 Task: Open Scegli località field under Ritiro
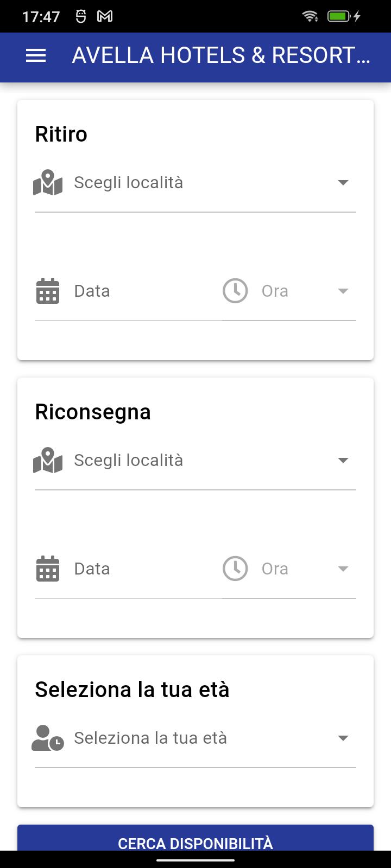[x=195, y=183]
